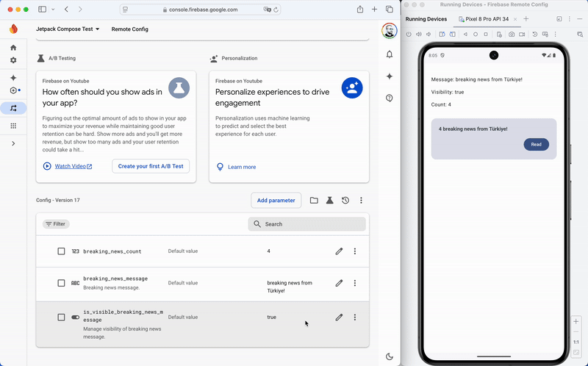Open Project Overview home icon
The image size is (588, 366).
pos(13,48)
